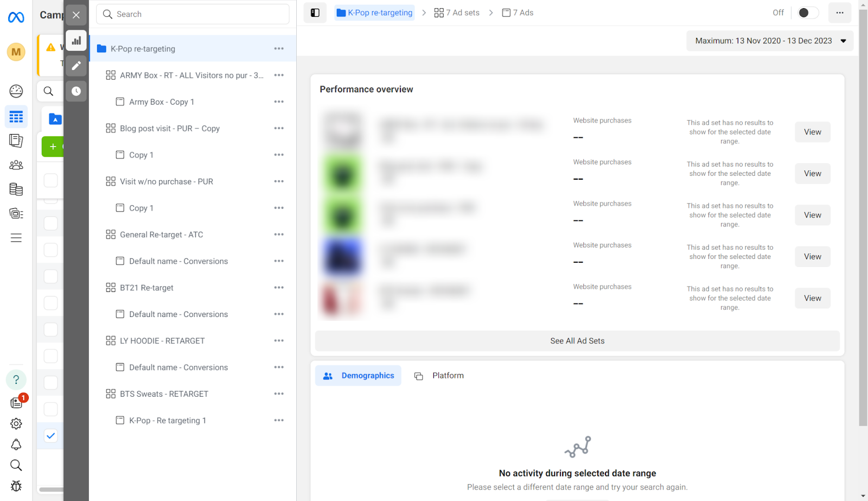Open campaigns blue folder icon in toolbar
Viewport: 868px width, 501px height.
click(55, 119)
